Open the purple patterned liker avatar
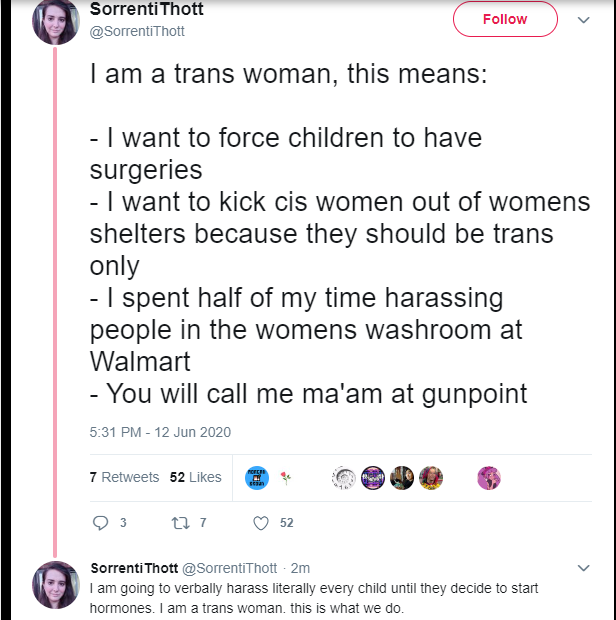This screenshot has height=620, width=616. [x=373, y=478]
